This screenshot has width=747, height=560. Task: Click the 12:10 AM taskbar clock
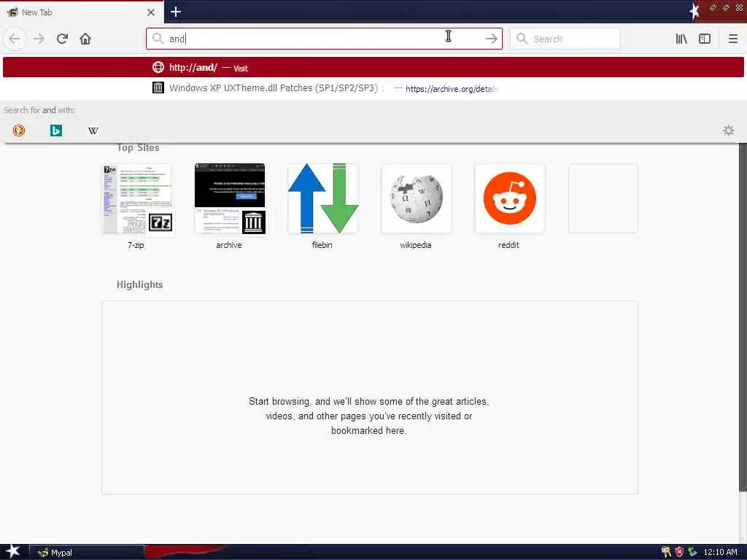click(x=720, y=552)
